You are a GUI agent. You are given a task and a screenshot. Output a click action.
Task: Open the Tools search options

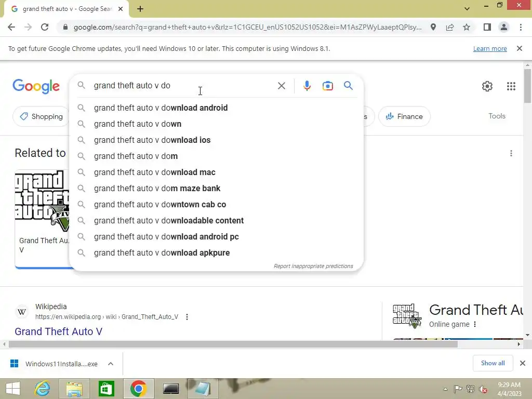[x=497, y=116]
